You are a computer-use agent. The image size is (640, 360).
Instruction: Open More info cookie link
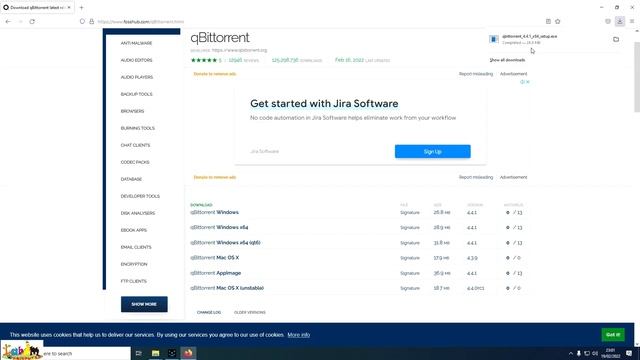tap(299, 335)
